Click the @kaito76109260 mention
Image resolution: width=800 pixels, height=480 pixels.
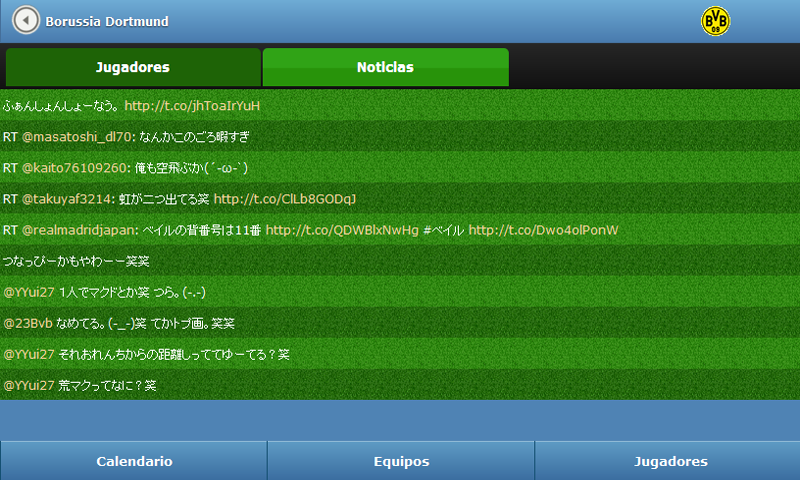click(x=75, y=167)
